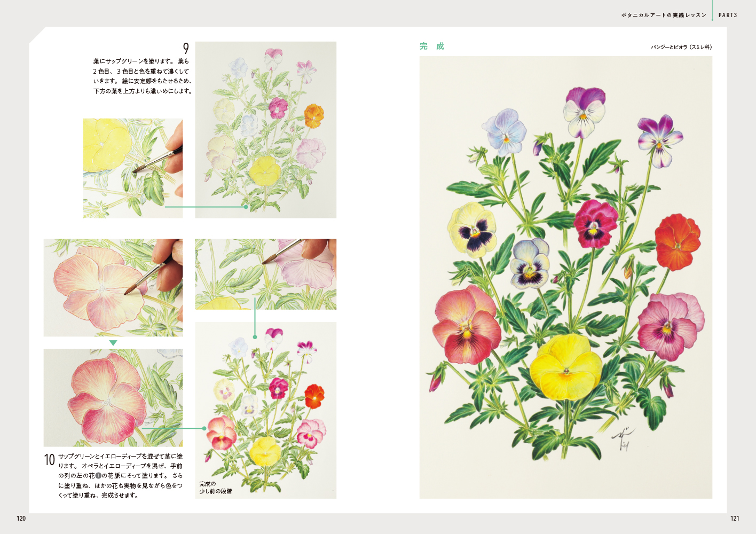
Task: Open the step 9 full painting image
Action: [265, 129]
